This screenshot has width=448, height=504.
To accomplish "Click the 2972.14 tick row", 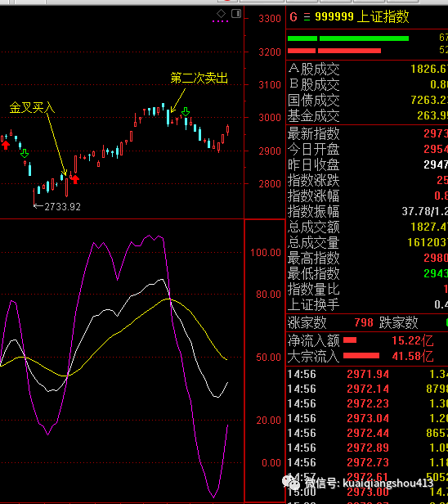I will (x=367, y=389).
